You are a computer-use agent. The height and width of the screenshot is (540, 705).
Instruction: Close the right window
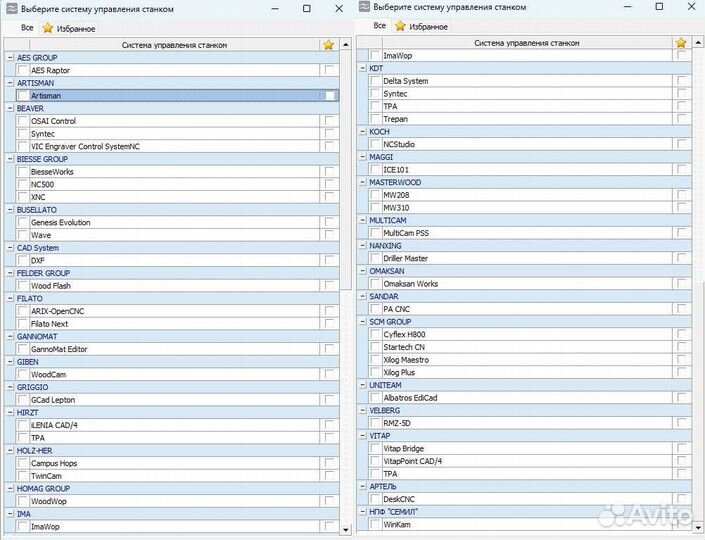(691, 7)
